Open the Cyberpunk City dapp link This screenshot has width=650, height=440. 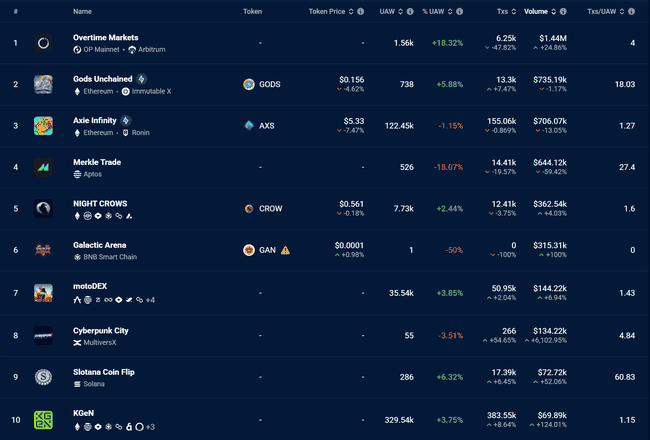(101, 330)
